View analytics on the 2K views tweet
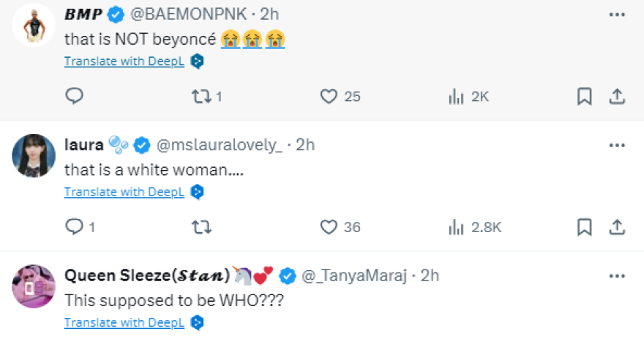Image resolution: width=644 pixels, height=342 pixels. pyautogui.click(x=457, y=96)
